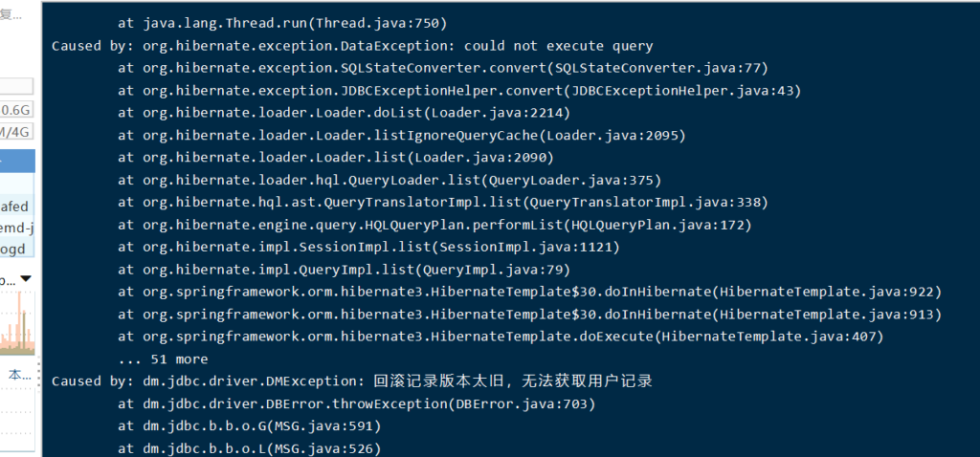Click the highlighted blue row in left panel
Screen dimensions: 980x457
pos(16,160)
